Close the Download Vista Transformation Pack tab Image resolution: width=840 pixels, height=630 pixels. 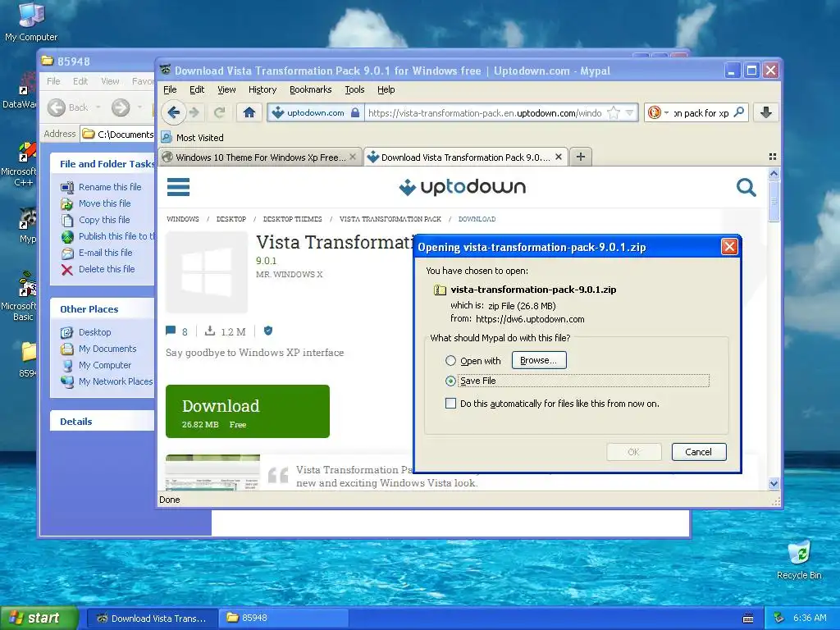tap(558, 157)
